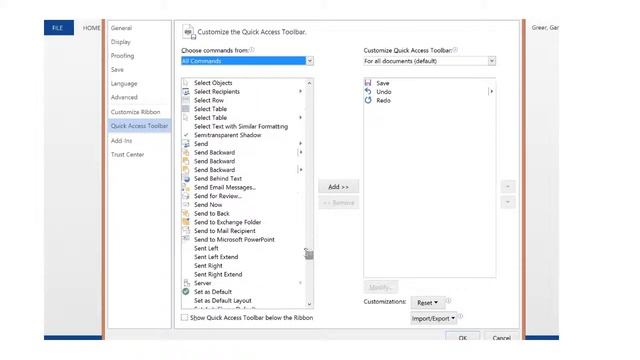
Task: Open the Proofing options category
Action: (x=122, y=56)
